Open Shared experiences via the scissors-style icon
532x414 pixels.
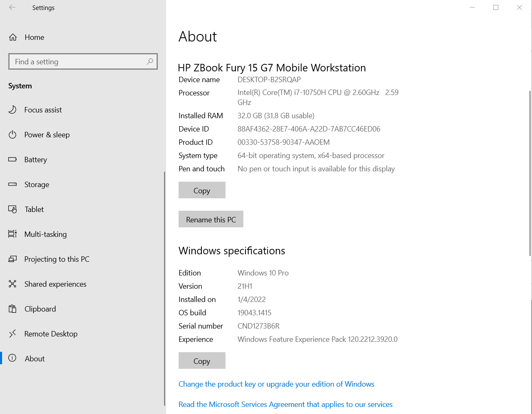pos(13,284)
